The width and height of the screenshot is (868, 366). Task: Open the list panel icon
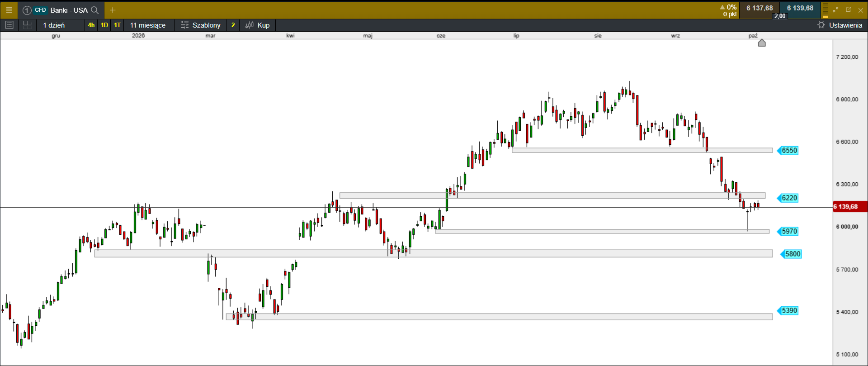click(9, 25)
